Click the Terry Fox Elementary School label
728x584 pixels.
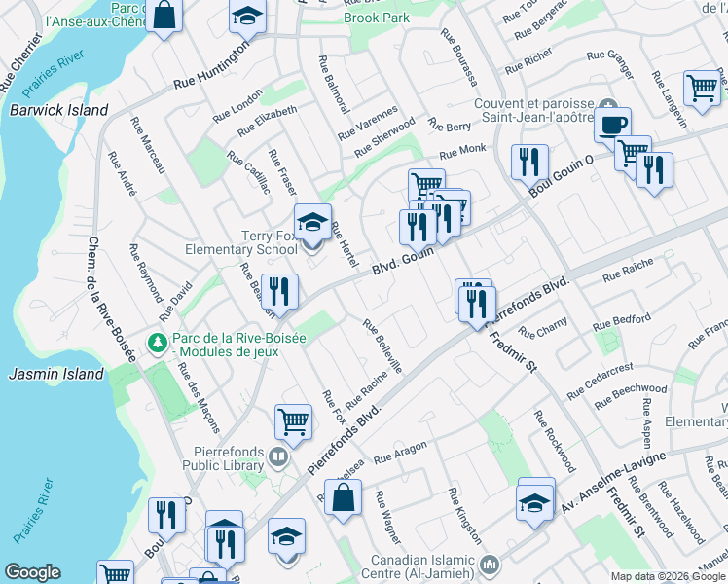pos(241,242)
